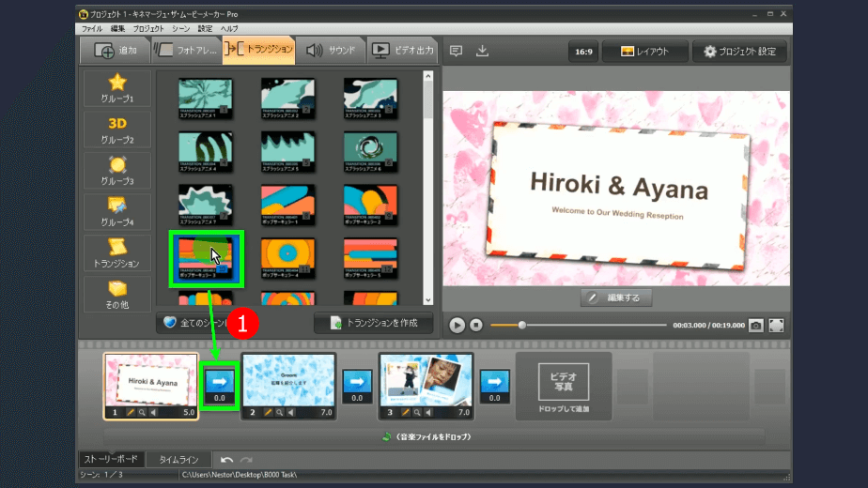
Task: Click the transition arrow between slides 2 and 3
Action: point(356,380)
